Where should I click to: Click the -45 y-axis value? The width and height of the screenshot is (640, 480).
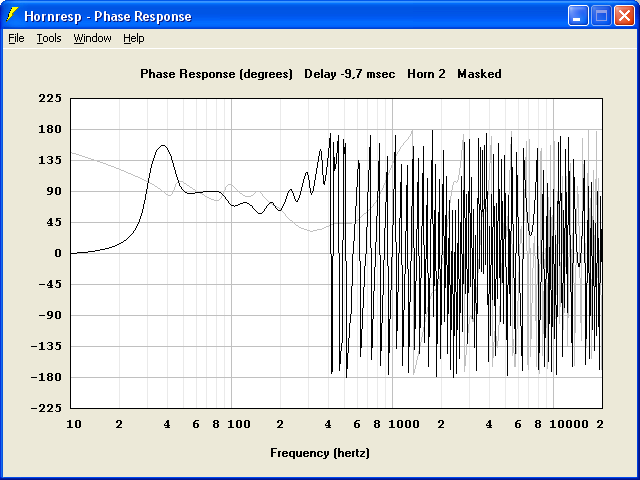[50, 284]
